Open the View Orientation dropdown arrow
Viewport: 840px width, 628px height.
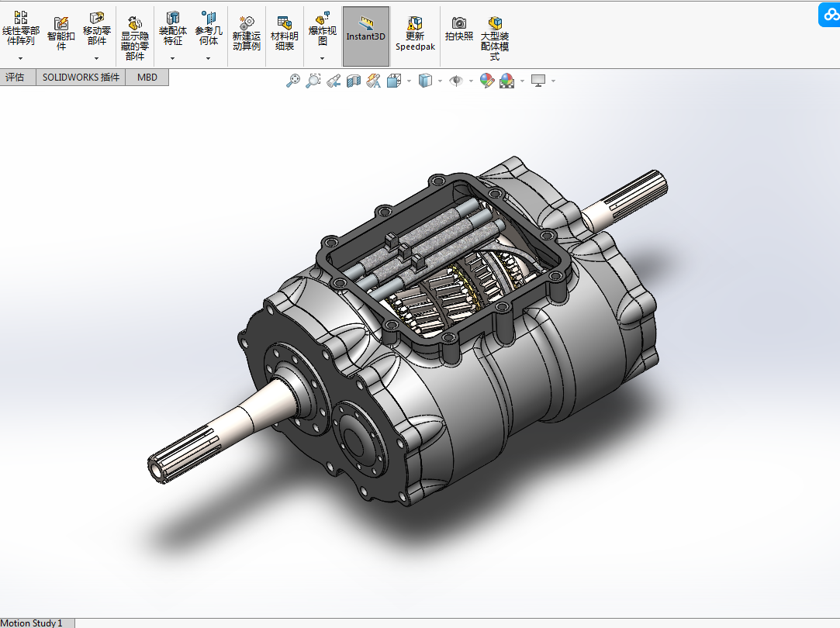410,81
